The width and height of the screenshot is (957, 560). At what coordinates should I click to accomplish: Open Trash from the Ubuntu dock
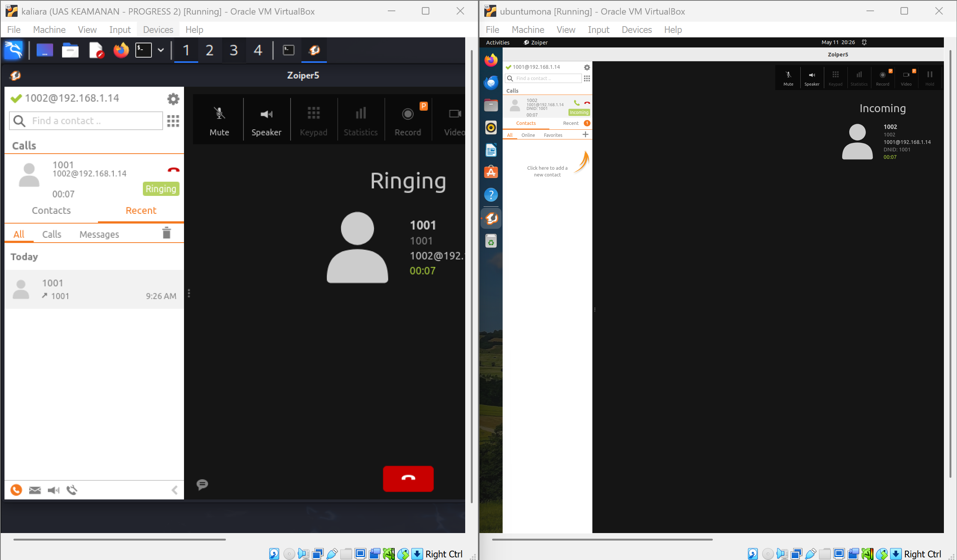[491, 241]
